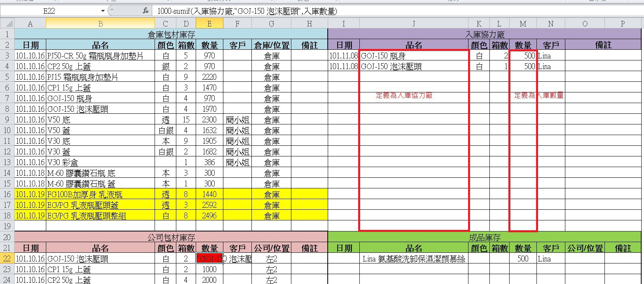Select yellow cell FG100B加厚身 乳液瓶
Screen dimensions: 644x284
[x=100, y=194]
